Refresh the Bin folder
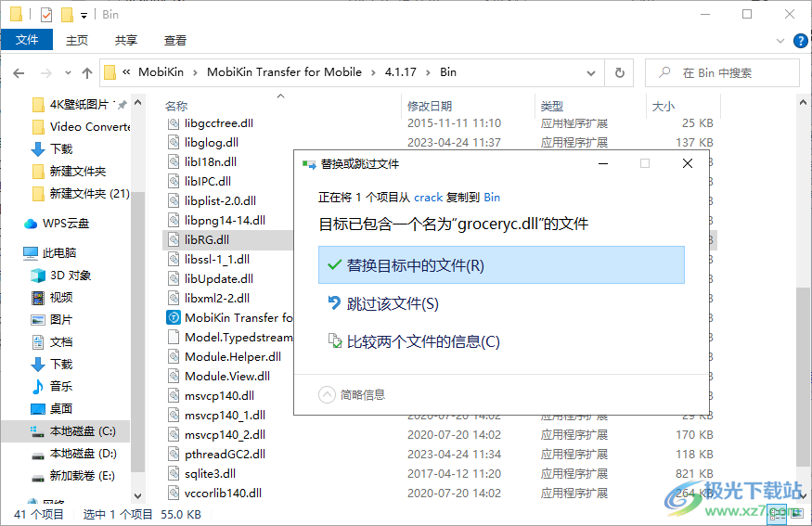This screenshot has height=526, width=812. tap(619, 73)
